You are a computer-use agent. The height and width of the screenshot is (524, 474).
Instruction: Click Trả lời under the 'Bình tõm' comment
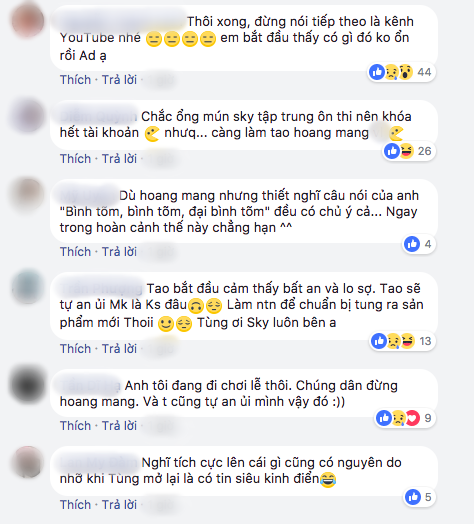(x=119, y=252)
